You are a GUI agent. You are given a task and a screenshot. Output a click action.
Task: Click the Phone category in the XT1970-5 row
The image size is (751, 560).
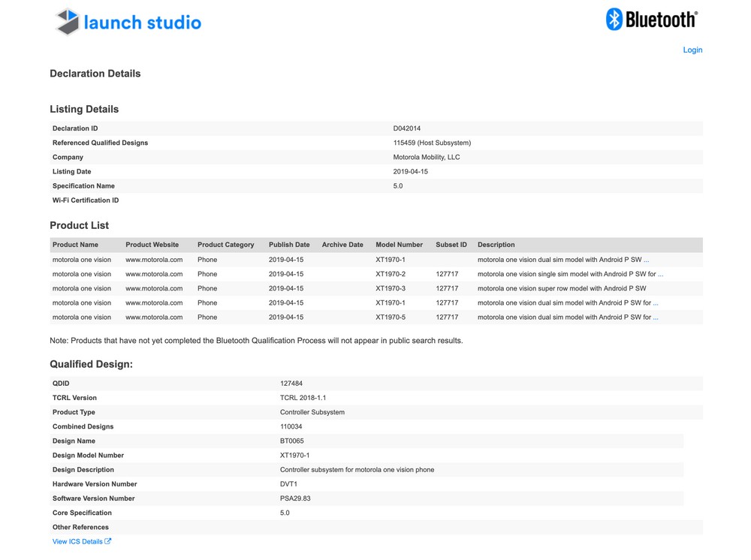click(207, 318)
